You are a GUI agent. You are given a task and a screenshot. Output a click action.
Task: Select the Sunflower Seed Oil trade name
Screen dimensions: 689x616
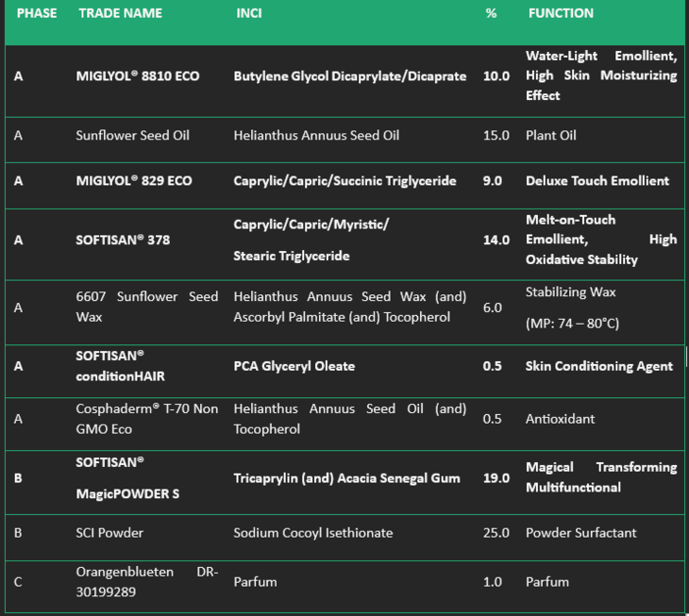click(132, 135)
